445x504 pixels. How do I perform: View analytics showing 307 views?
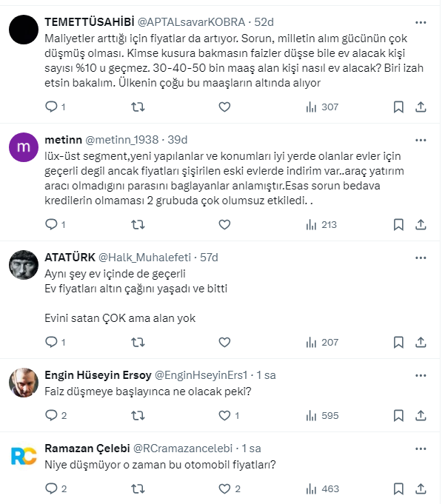(322, 107)
